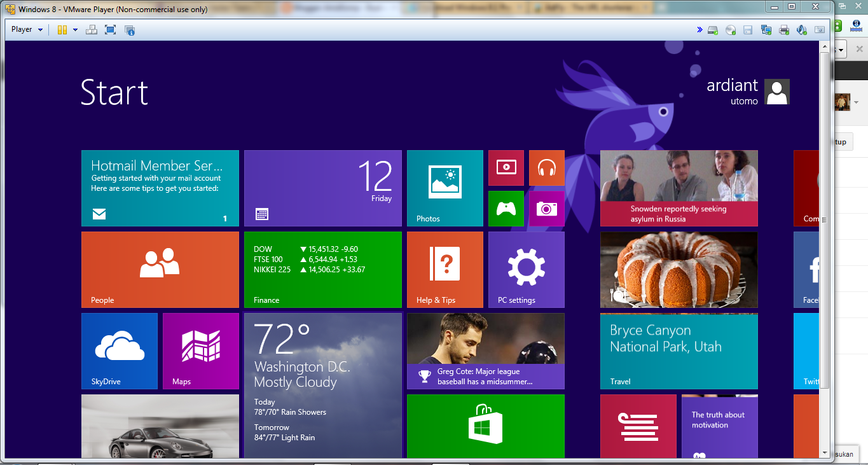
Task: Click the CD/DVD drive device icon
Action: coord(731,30)
